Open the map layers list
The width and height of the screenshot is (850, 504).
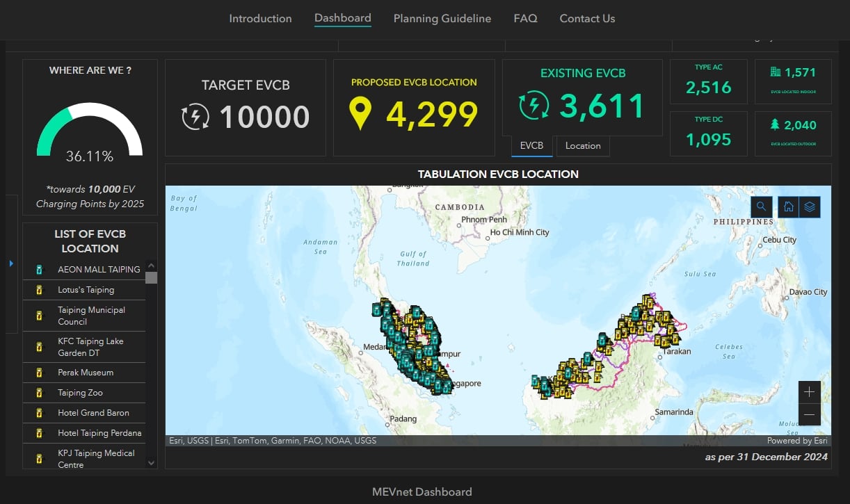coord(810,206)
